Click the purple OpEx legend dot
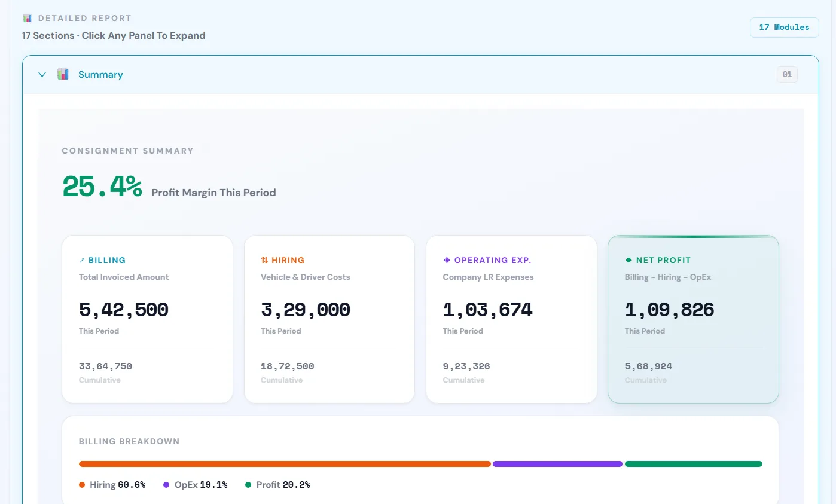This screenshot has width=836, height=504. [166, 485]
